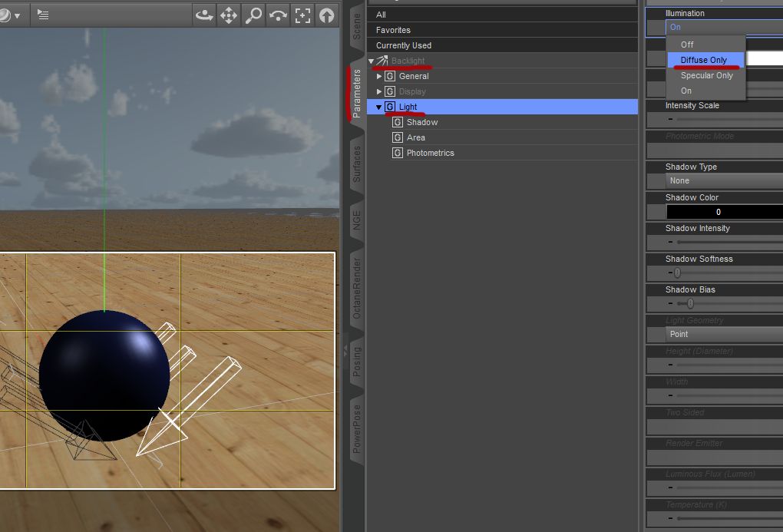Choose Diffuse Only from Illumination list
The image size is (783, 532).
[x=703, y=60]
